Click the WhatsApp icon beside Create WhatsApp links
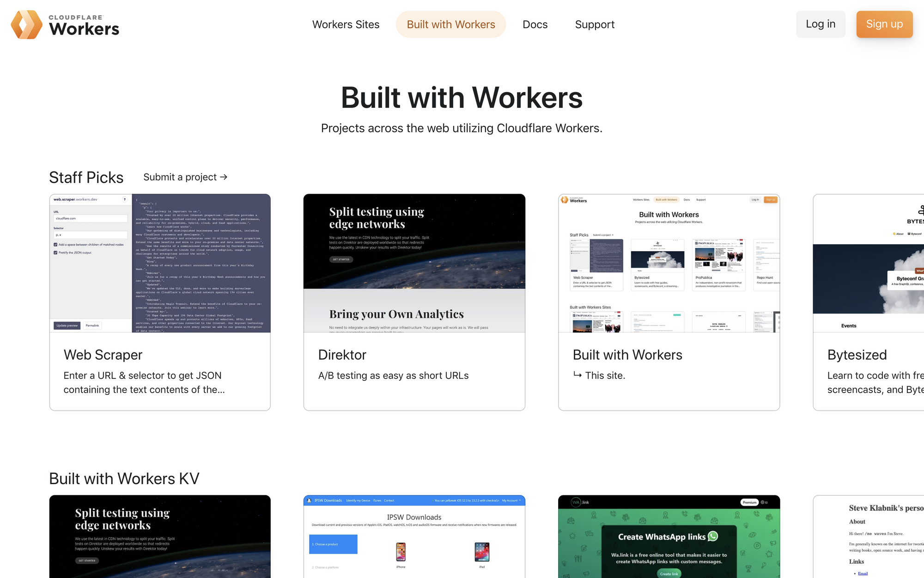This screenshot has width=924, height=578. point(713,537)
